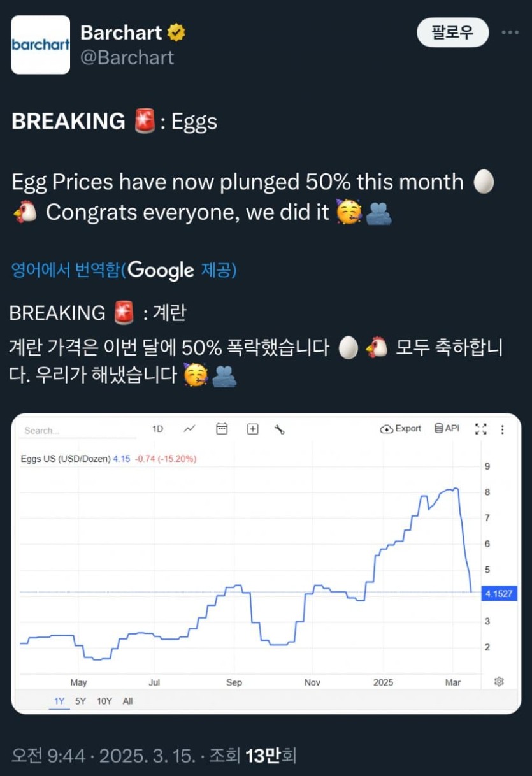Image resolution: width=532 pixels, height=776 pixels.
Task: Click the plus compare icon
Action: pos(253,429)
